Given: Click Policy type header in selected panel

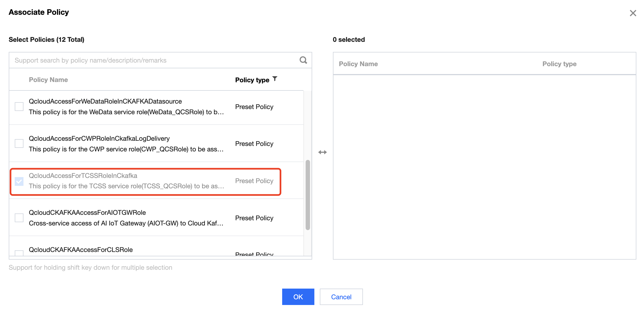Looking at the screenshot, I should click(x=559, y=64).
